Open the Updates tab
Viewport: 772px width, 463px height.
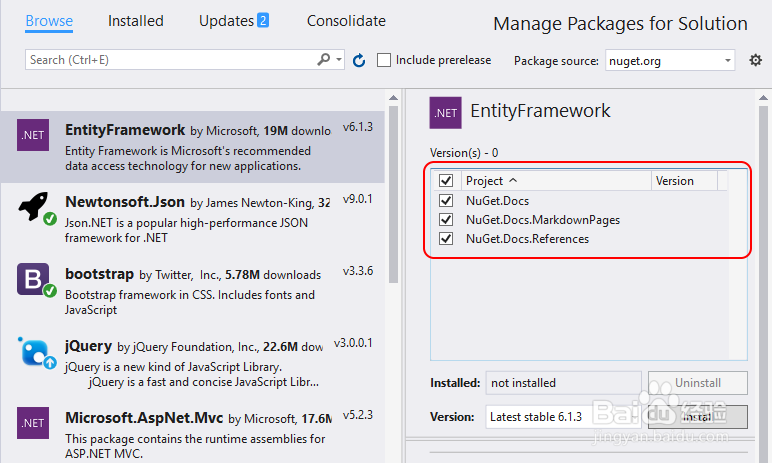pyautogui.click(x=233, y=21)
